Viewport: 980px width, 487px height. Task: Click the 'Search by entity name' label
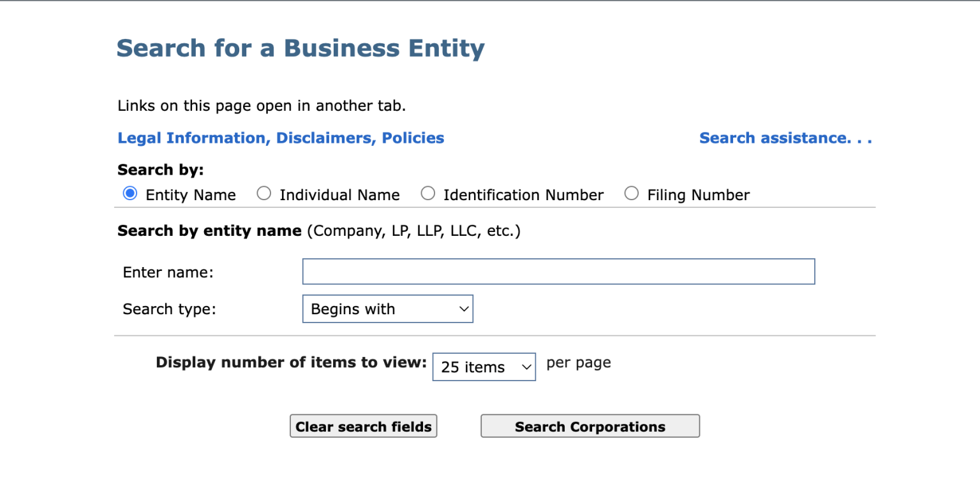click(x=208, y=230)
